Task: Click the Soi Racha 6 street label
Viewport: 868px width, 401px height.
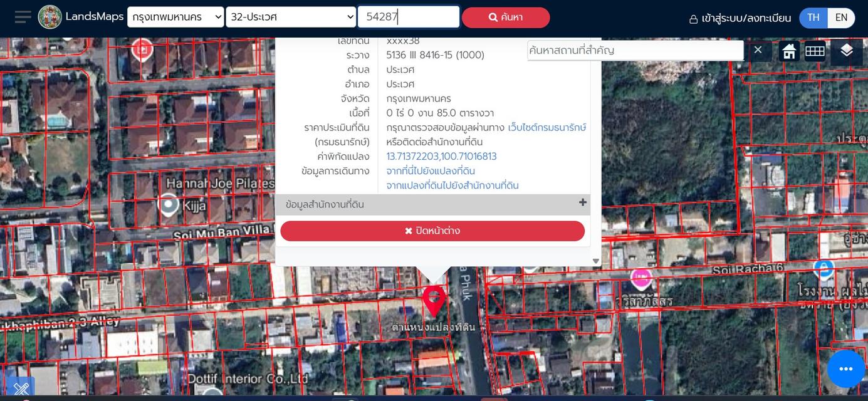Action: coord(748,269)
